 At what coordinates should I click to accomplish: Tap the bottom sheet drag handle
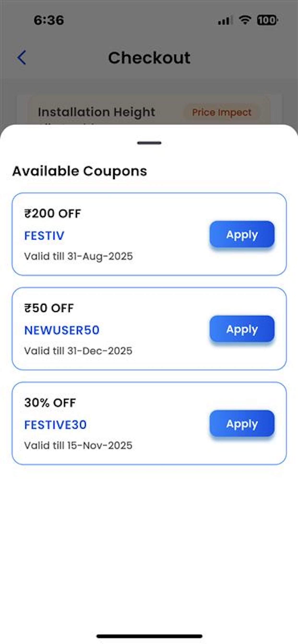point(149,143)
